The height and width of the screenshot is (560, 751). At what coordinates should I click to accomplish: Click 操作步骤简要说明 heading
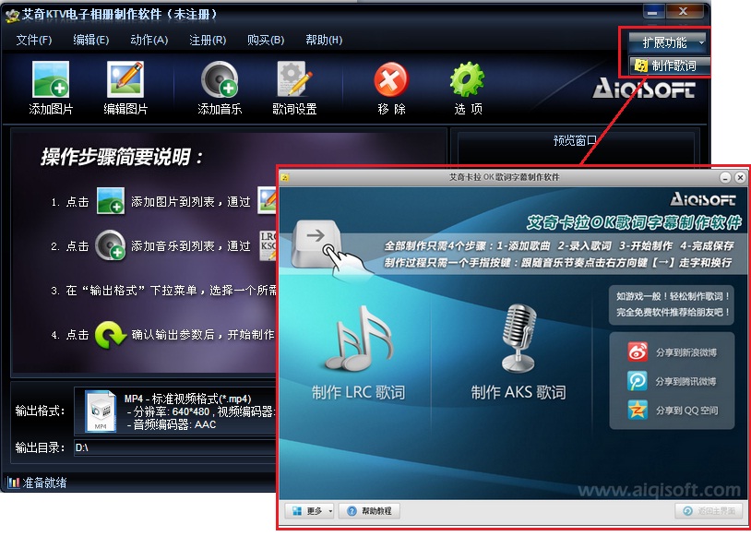point(122,157)
